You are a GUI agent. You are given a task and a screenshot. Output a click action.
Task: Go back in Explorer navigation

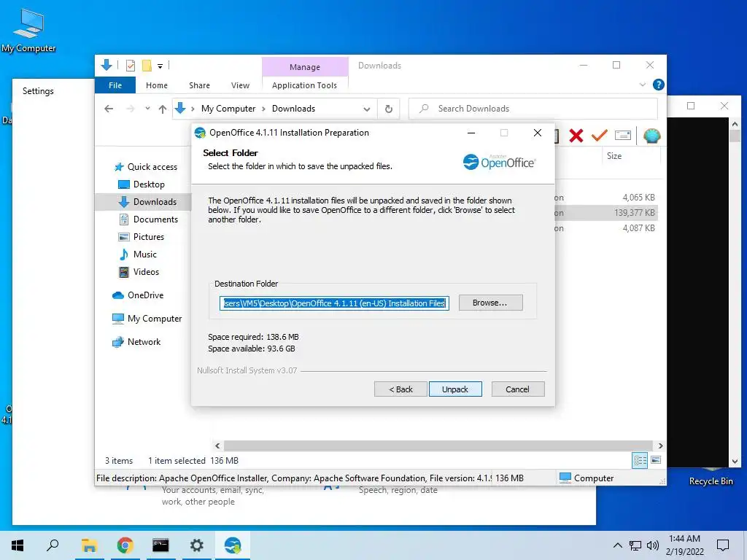tap(109, 109)
